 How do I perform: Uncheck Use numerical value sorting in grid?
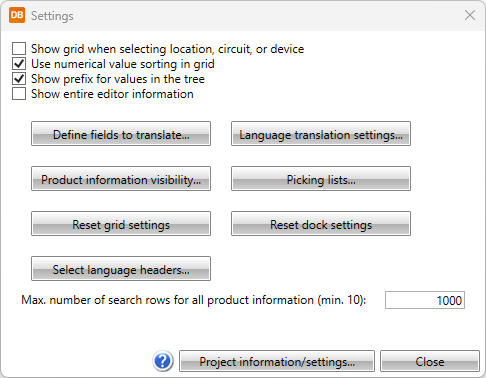[19, 63]
